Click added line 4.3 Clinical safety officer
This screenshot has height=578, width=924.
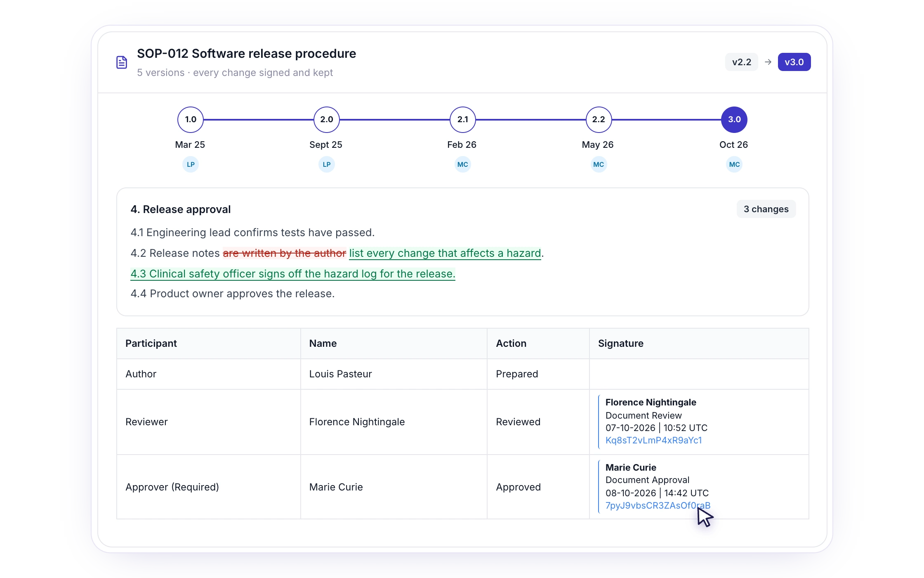(x=293, y=274)
